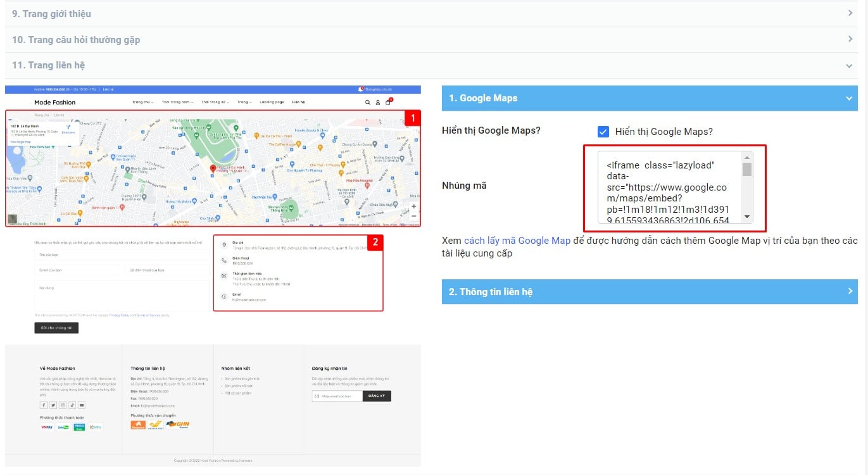This screenshot has height=475, width=868.
Task: Click the Facebook icon in the footer
Action: click(44, 405)
